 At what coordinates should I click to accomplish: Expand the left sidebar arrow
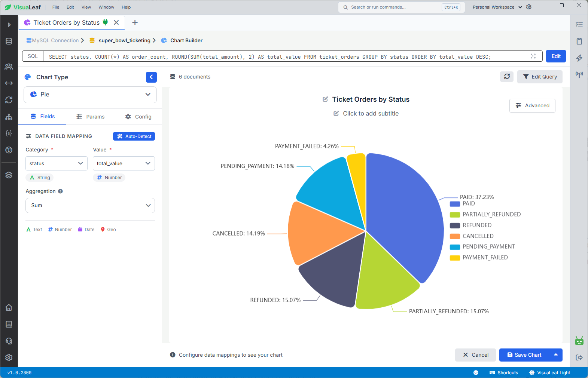9,25
